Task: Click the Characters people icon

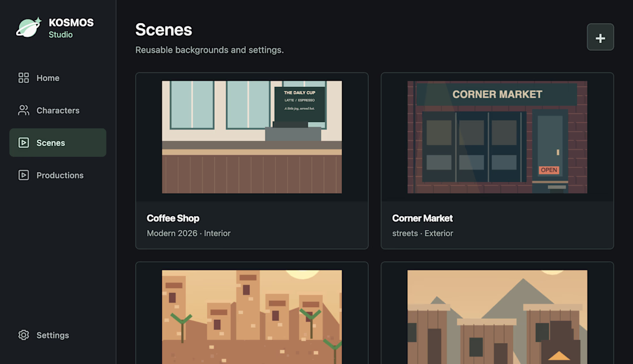Action: [x=24, y=110]
